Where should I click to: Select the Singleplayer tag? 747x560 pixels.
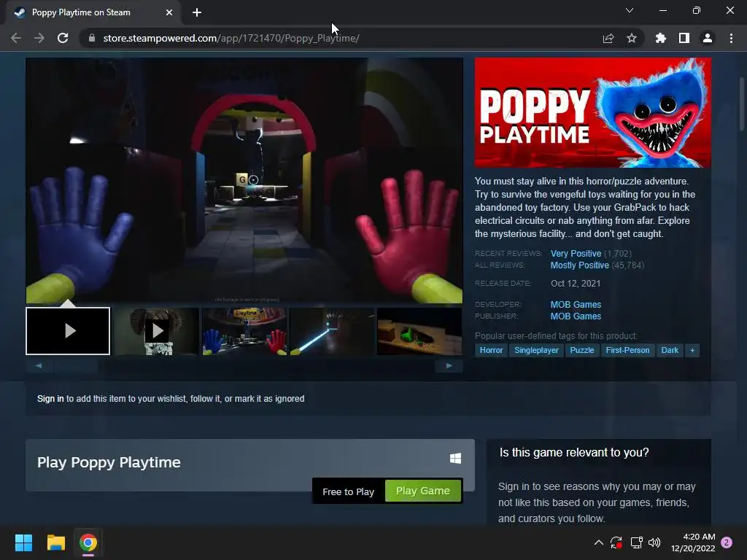point(536,350)
